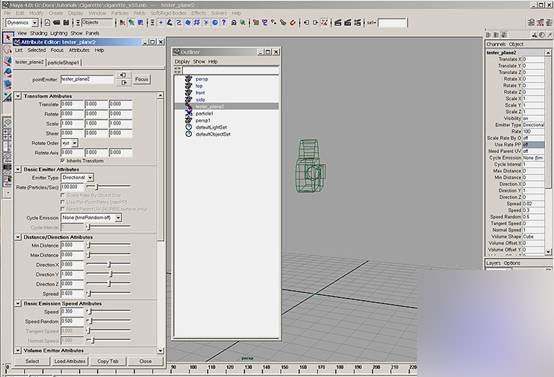Adjust the Direction X slider
The image size is (554, 377).
[x=108, y=265]
